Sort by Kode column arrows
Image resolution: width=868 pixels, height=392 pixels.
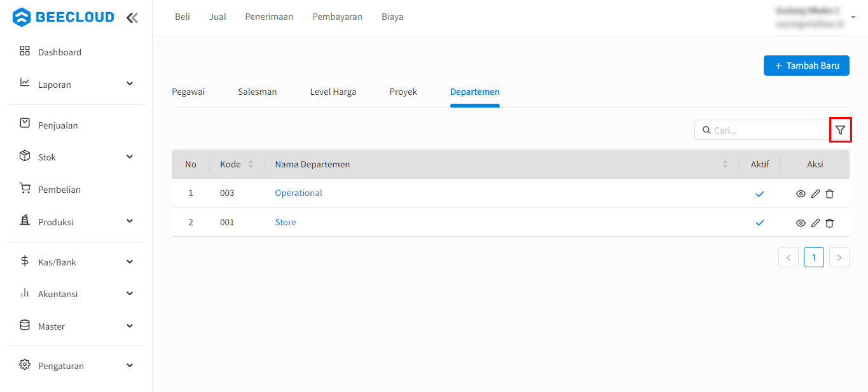click(251, 164)
